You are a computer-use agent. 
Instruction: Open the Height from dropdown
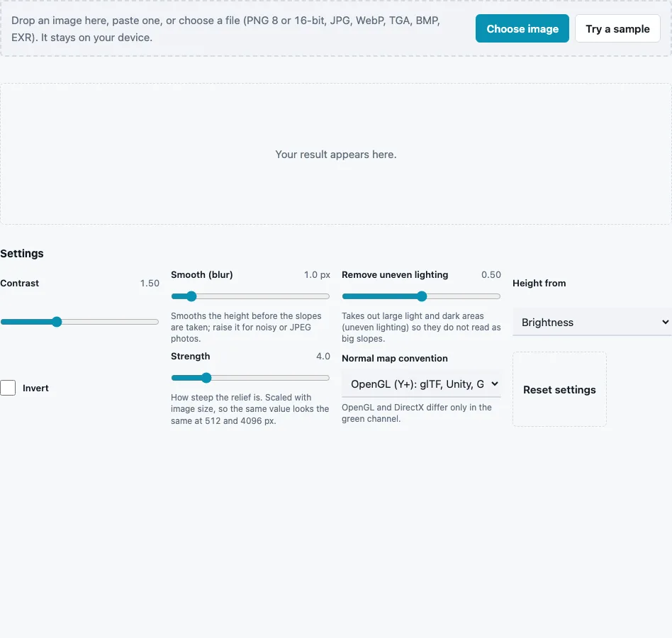pyautogui.click(x=593, y=323)
